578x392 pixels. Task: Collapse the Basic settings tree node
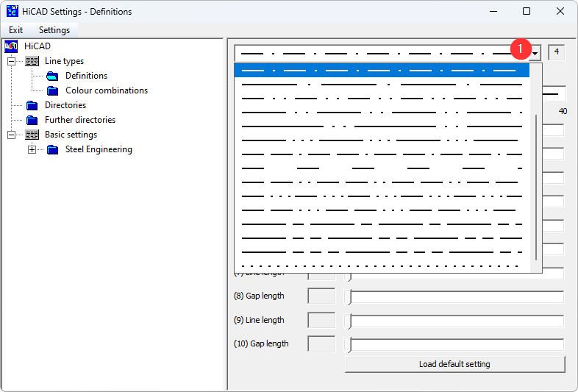click(x=12, y=135)
